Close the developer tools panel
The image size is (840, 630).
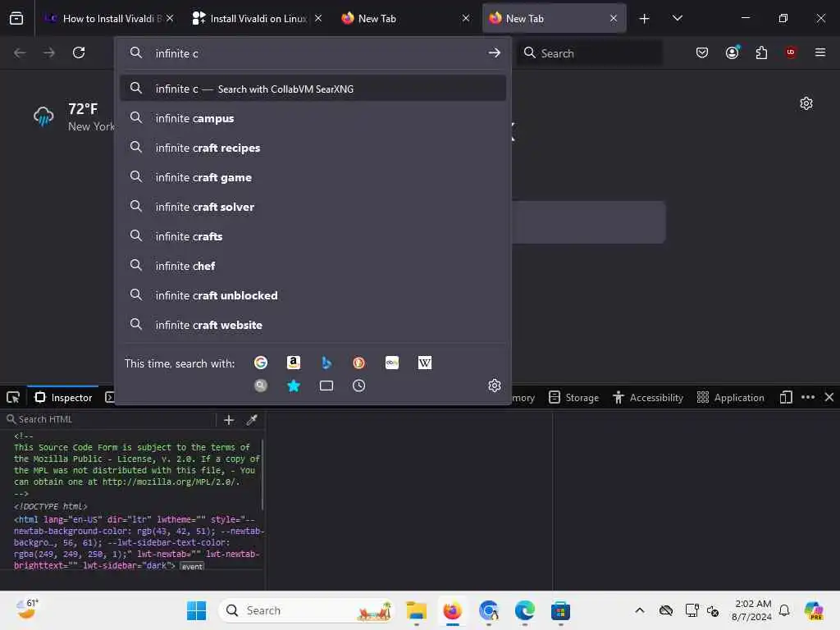click(x=829, y=398)
